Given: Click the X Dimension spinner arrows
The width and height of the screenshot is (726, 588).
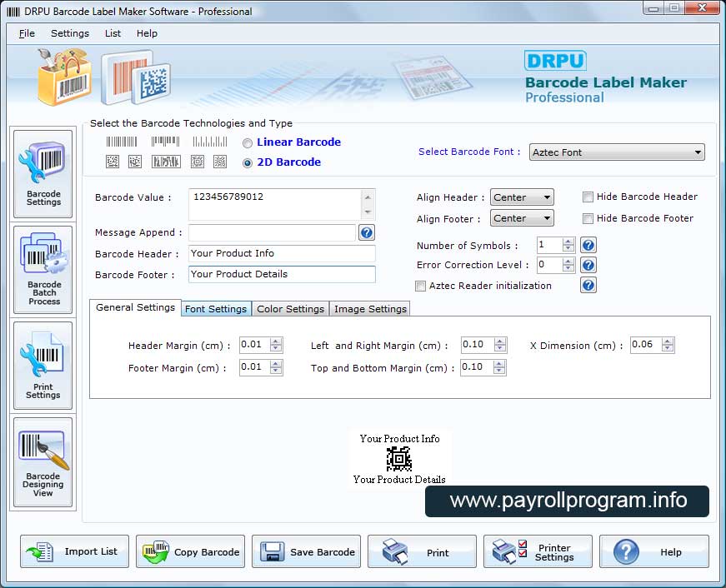Looking at the screenshot, I should [668, 345].
